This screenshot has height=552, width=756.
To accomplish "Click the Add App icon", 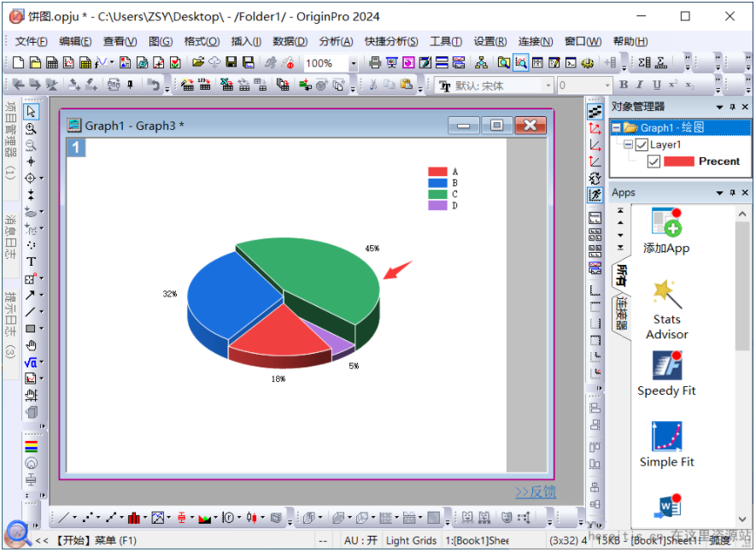I will (666, 231).
